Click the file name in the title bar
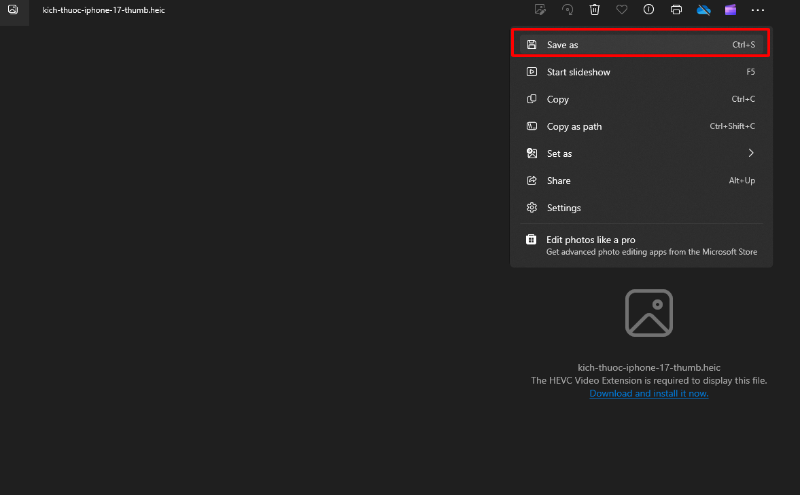800x495 pixels. point(104,10)
